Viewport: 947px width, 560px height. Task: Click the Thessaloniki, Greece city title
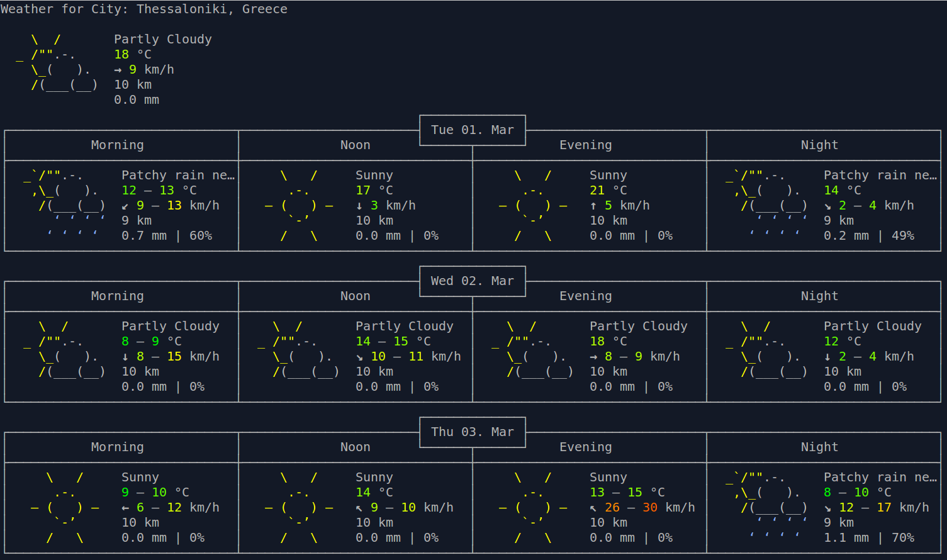pyautogui.click(x=212, y=9)
